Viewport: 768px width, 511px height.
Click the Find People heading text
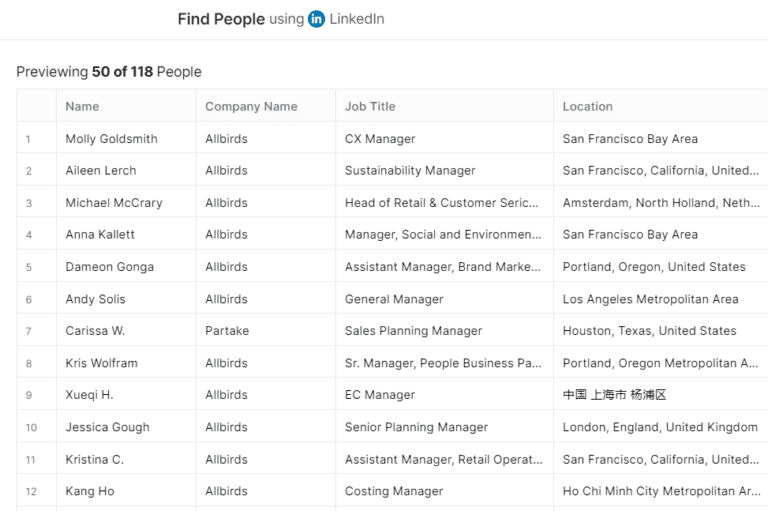click(221, 19)
